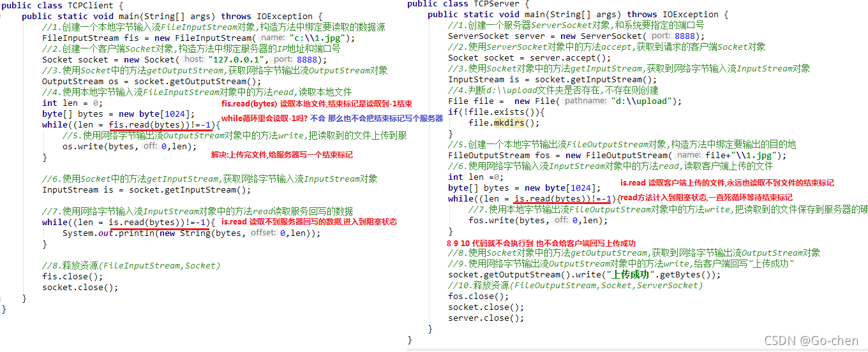Click the 'fos.close();' statement
The image size is (868, 352).
[478, 297]
